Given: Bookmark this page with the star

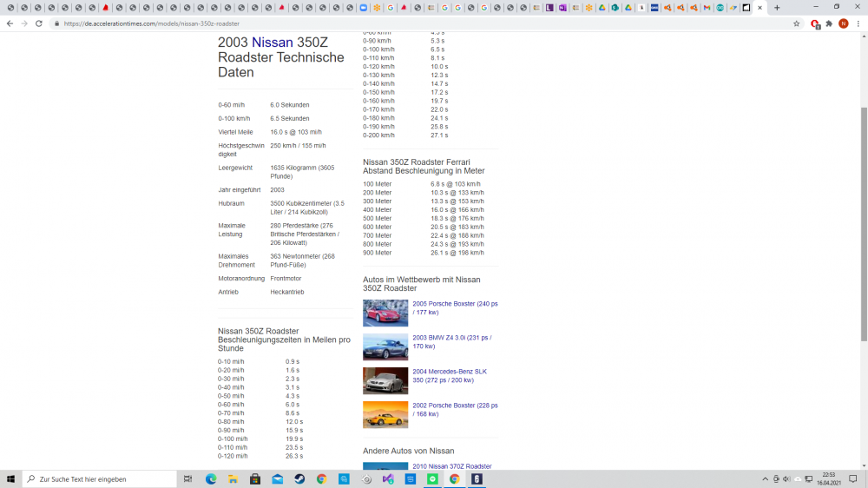Looking at the screenshot, I should click(797, 23).
